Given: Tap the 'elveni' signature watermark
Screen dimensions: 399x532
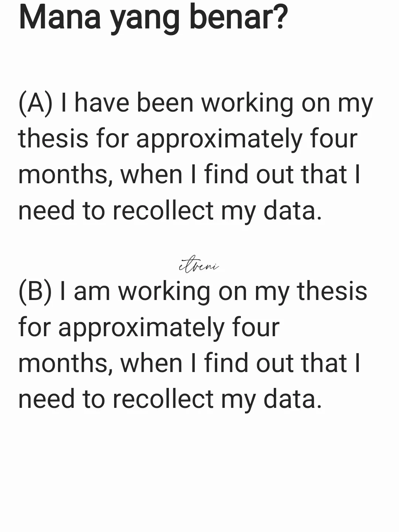Looking at the screenshot, I should pos(199,265).
